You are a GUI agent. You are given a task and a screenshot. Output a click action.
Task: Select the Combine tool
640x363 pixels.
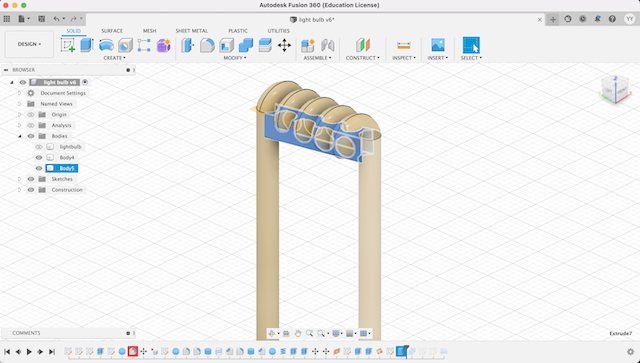tap(246, 45)
